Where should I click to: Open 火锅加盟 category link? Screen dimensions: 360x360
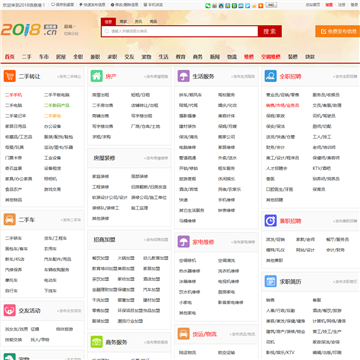click(126, 258)
